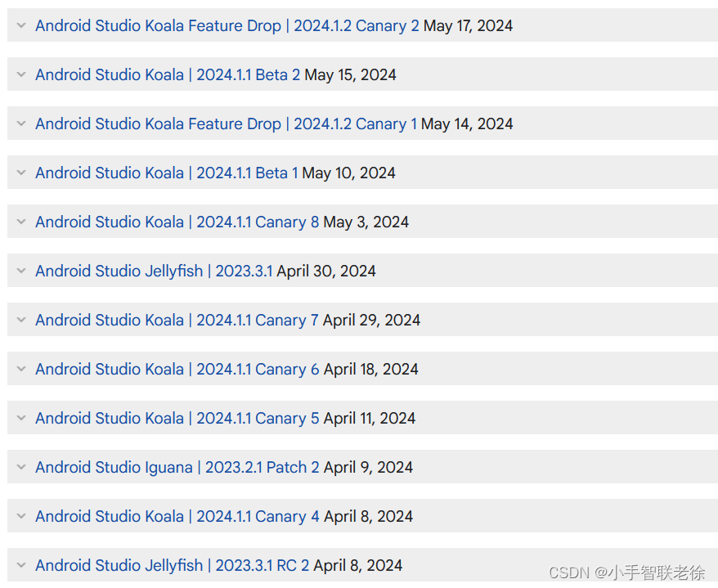718x588 pixels.
Task: Open Android Studio Jellyfish 2023.3.1 RC 2 link
Action: click(173, 564)
